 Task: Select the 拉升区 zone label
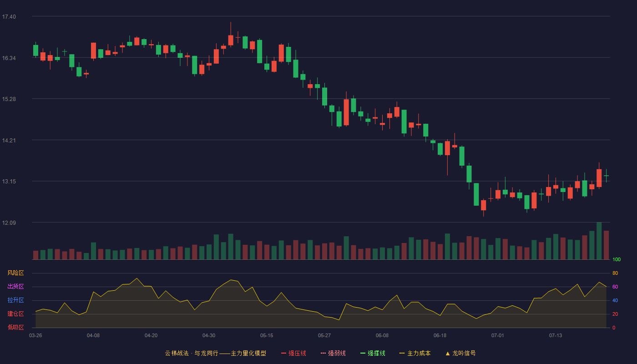coord(15,300)
